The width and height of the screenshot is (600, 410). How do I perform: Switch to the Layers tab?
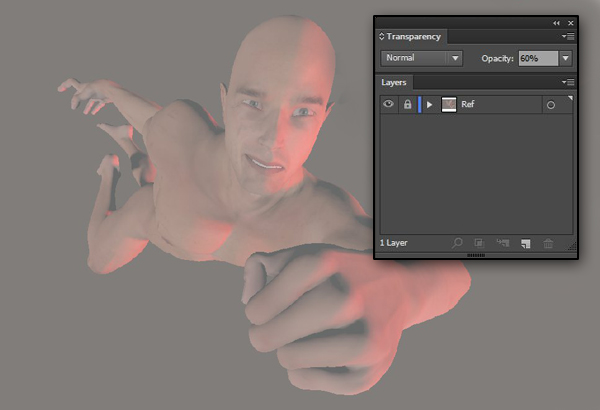[394, 83]
